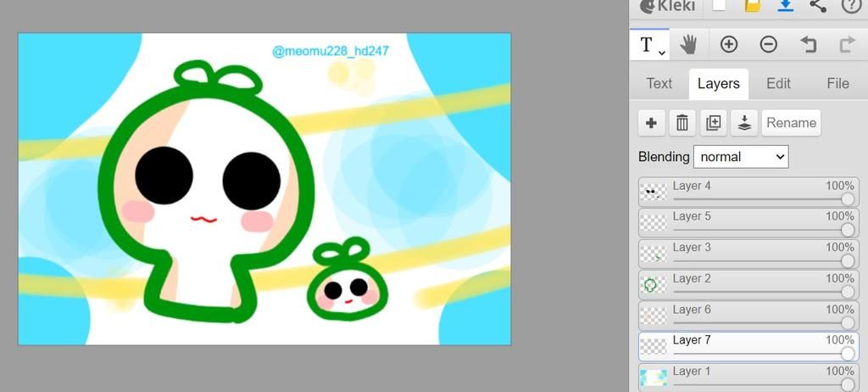Click the Layer 4 thumbnail
The image size is (868, 392).
tap(654, 193)
